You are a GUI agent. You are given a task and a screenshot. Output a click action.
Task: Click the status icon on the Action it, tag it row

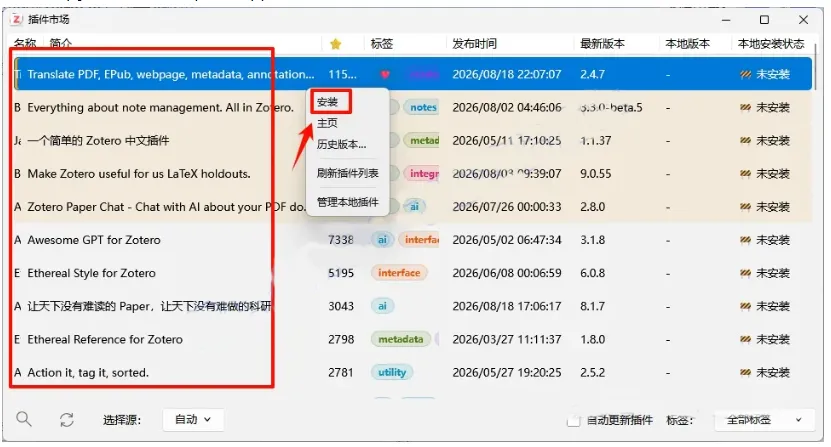point(745,373)
